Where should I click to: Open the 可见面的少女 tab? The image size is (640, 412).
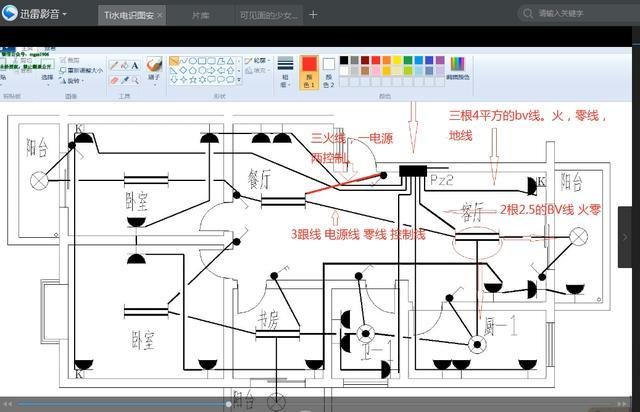coord(266,15)
